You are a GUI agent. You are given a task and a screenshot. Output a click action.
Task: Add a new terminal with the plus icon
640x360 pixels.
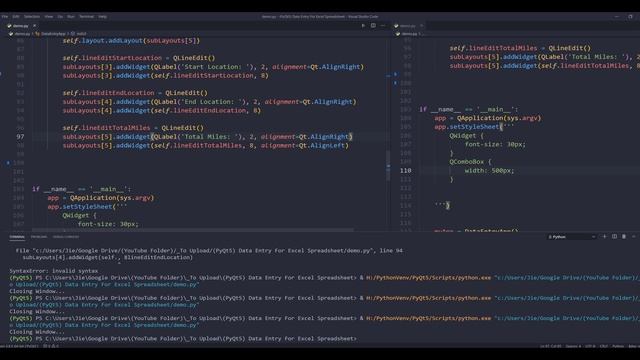click(x=604, y=236)
